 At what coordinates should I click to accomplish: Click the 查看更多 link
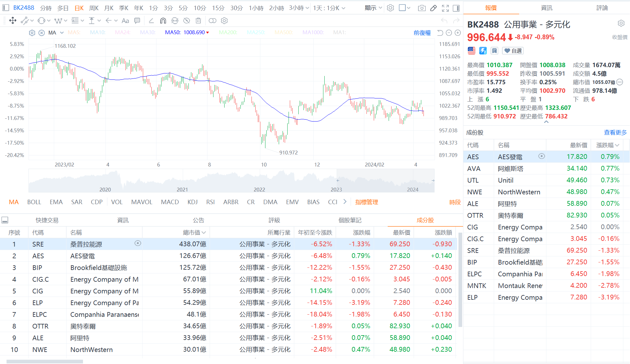pyautogui.click(x=615, y=133)
